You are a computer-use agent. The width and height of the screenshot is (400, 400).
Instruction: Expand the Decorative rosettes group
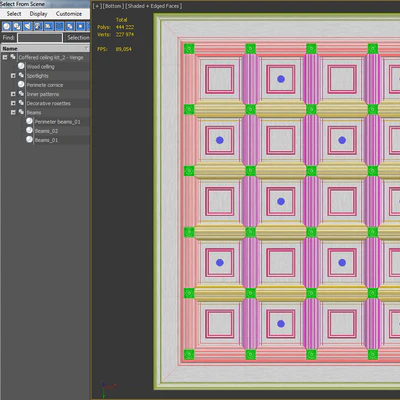(x=13, y=103)
